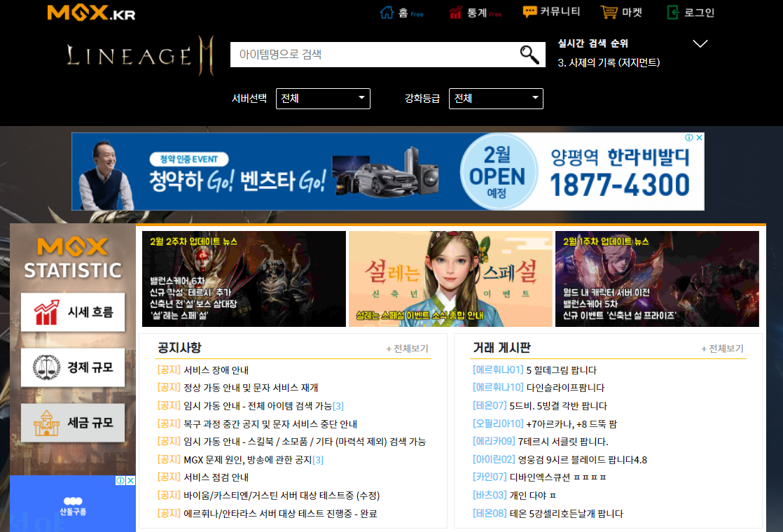The image size is (783, 532).
Task: Close the top banner ad X
Action: (x=699, y=137)
